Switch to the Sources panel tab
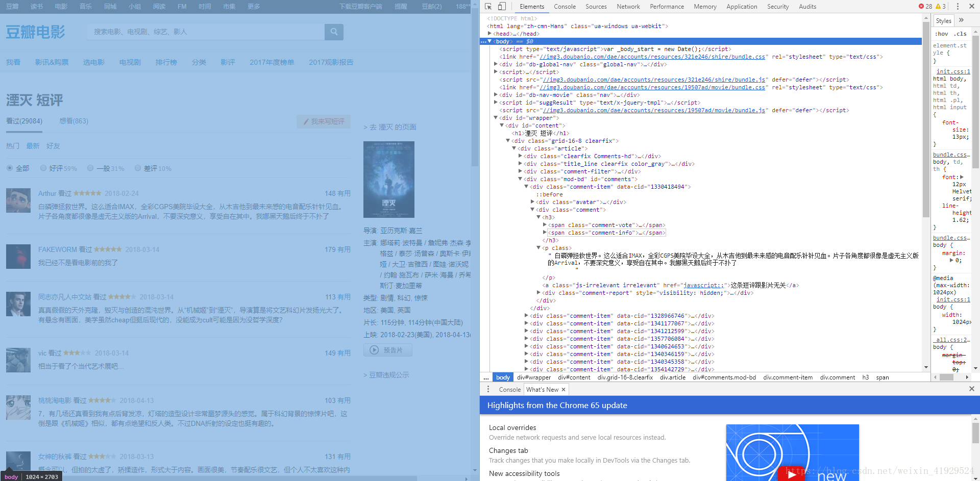Viewport: 980px width, 481px height. click(596, 7)
